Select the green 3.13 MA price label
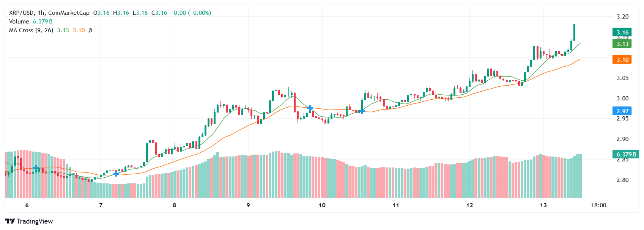This screenshot has height=230, width=644. (x=622, y=44)
